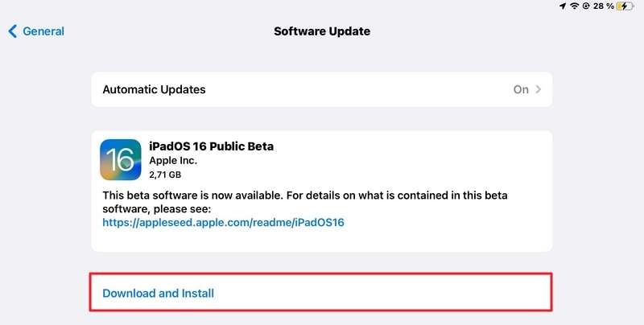Select the iPadOS 16 Public Beta heading
Viewport: 644px width, 325px height.
coord(212,146)
